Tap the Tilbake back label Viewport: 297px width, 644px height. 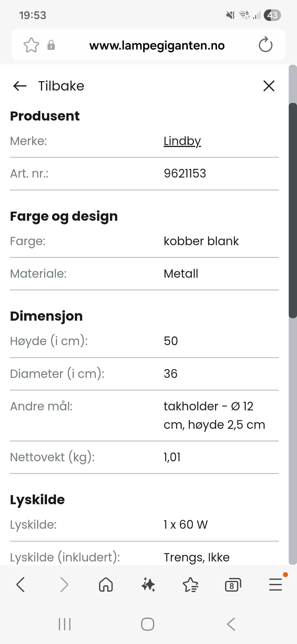(61, 86)
